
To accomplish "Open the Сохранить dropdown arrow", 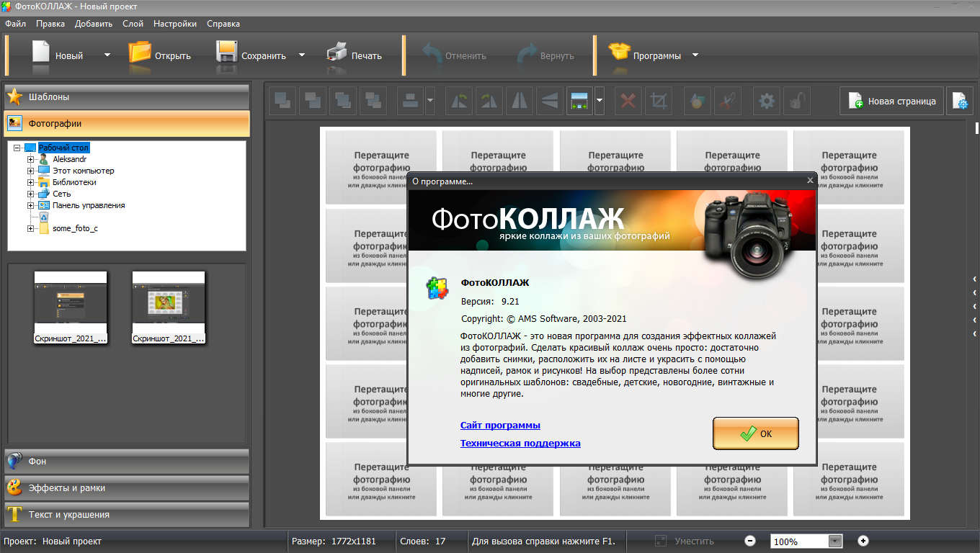I will 302,55.
